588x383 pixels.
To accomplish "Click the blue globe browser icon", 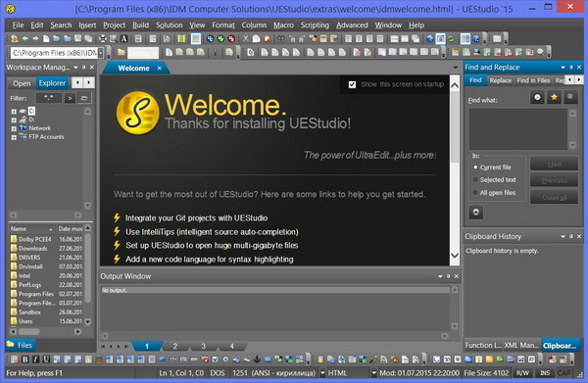I will tap(430, 38).
